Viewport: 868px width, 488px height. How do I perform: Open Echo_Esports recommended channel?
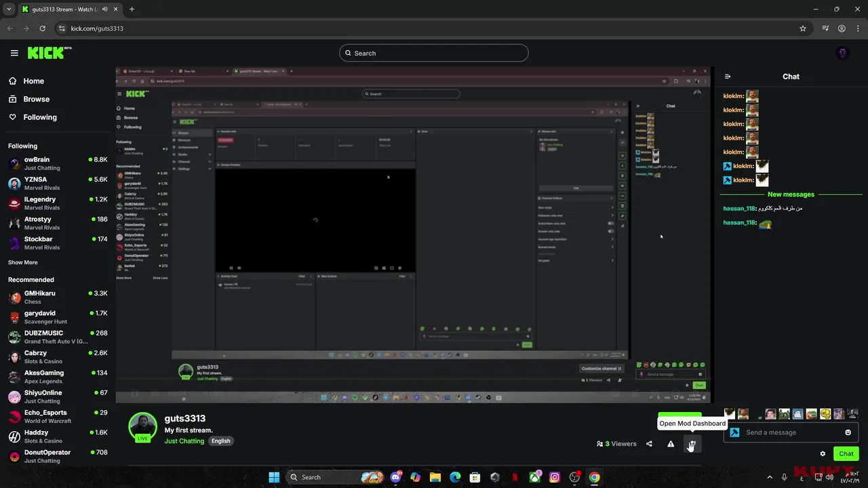pyautogui.click(x=58, y=416)
